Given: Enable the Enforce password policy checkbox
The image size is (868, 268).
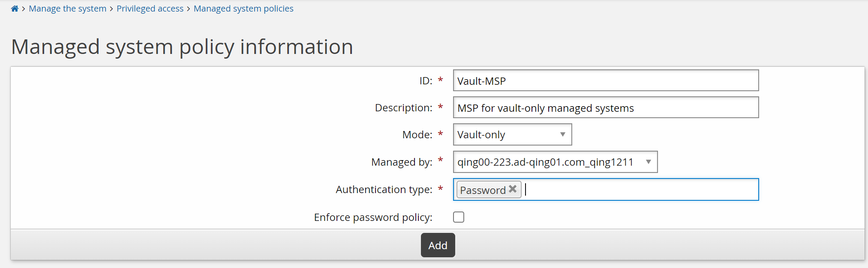Looking at the screenshot, I should pyautogui.click(x=459, y=217).
